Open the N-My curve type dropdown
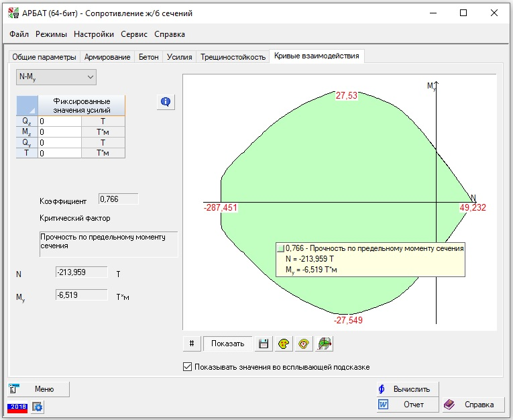The height and width of the screenshot is (420, 513). [56, 77]
